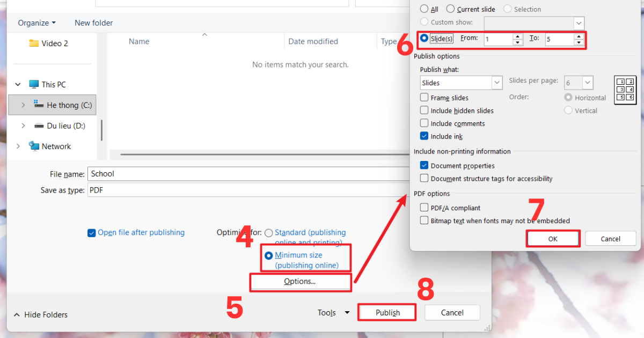The height and width of the screenshot is (338, 644).
Task: Click the slides-per-page layout preview icon
Action: click(625, 90)
